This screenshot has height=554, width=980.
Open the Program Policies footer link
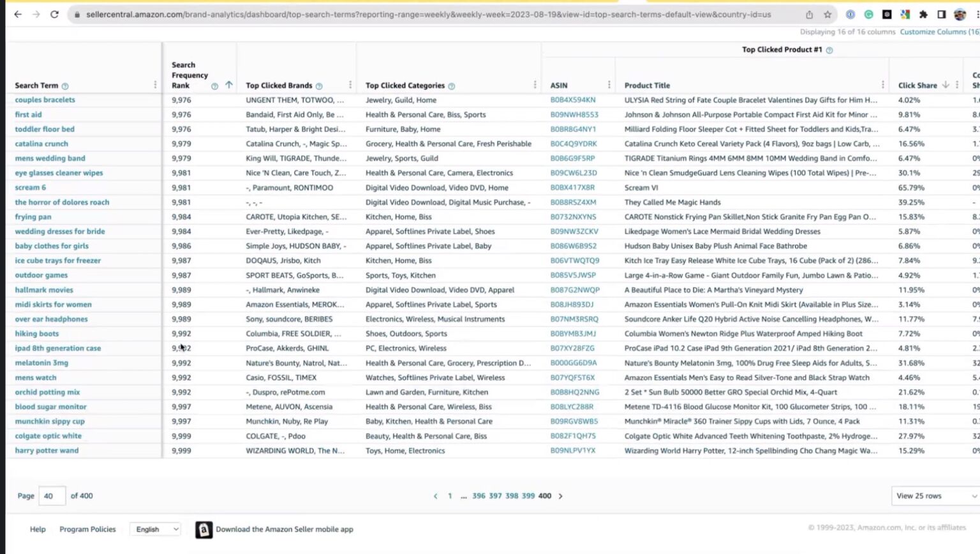pos(87,529)
